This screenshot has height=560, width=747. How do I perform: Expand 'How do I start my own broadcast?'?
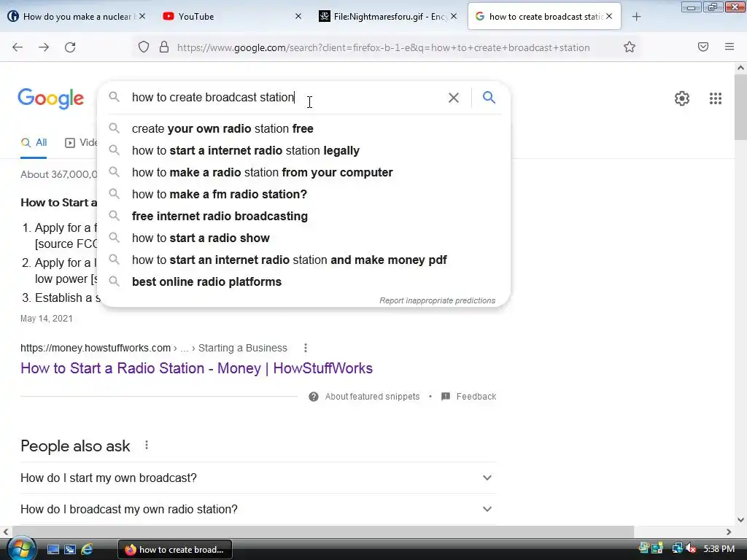tap(258, 478)
